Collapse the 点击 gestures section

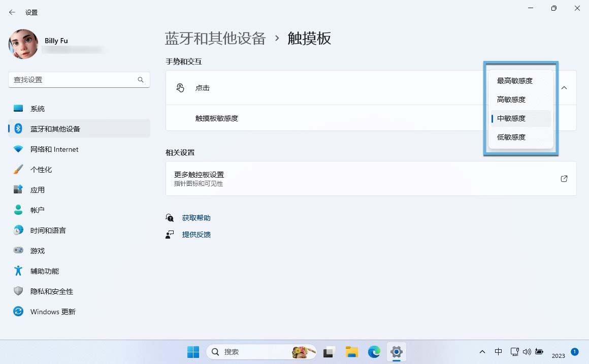tap(564, 87)
